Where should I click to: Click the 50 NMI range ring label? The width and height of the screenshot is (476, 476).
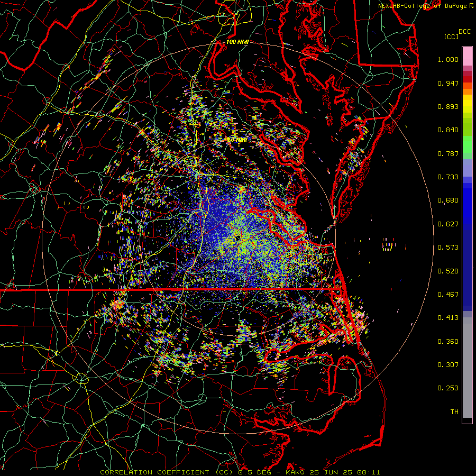click(237, 140)
